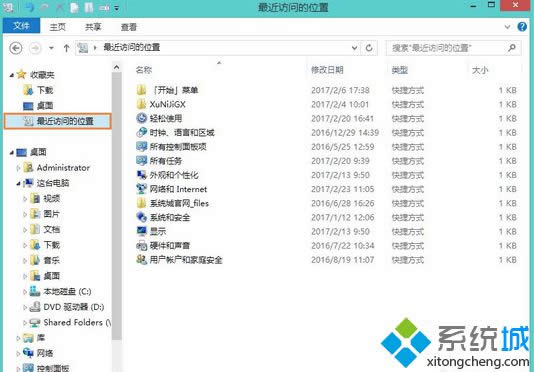Screen dimensions: 534x372
Task: Select the 所有控制面板项 icon
Action: (141, 146)
